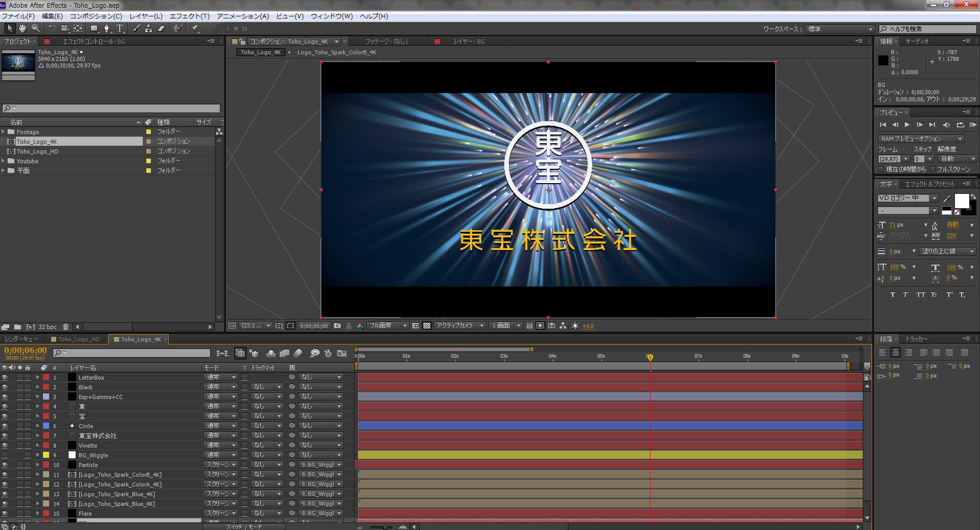The image size is (980, 530).
Task: Open the grid and guide options
Action: (x=279, y=325)
